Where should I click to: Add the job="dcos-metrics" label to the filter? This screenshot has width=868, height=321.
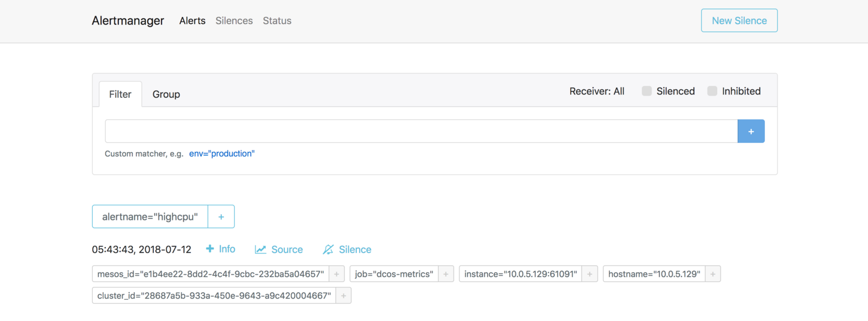click(446, 274)
